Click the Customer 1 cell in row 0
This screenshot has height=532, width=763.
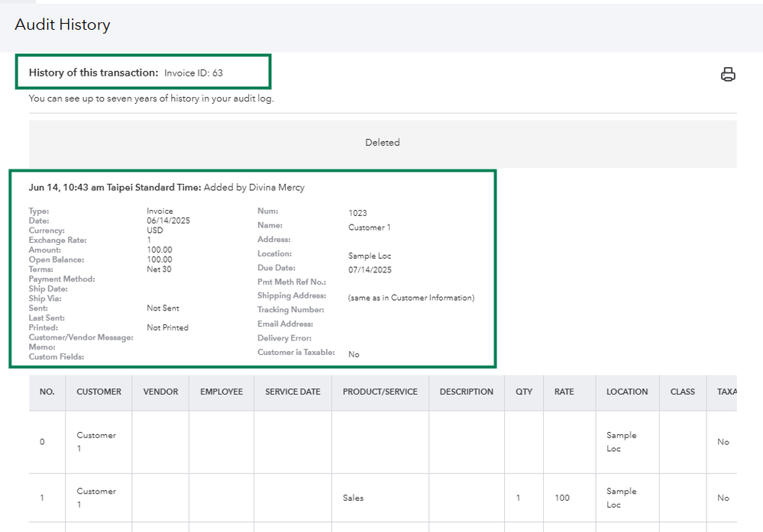pos(96,442)
